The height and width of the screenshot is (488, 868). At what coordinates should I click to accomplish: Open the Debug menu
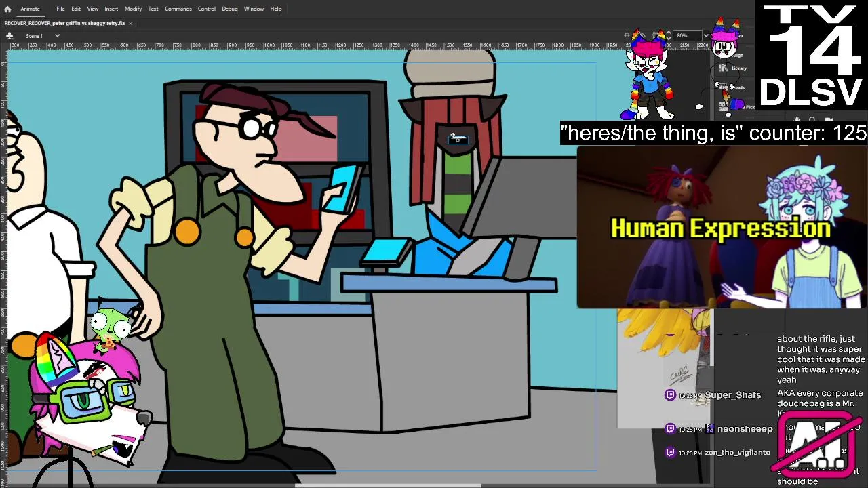pos(230,9)
